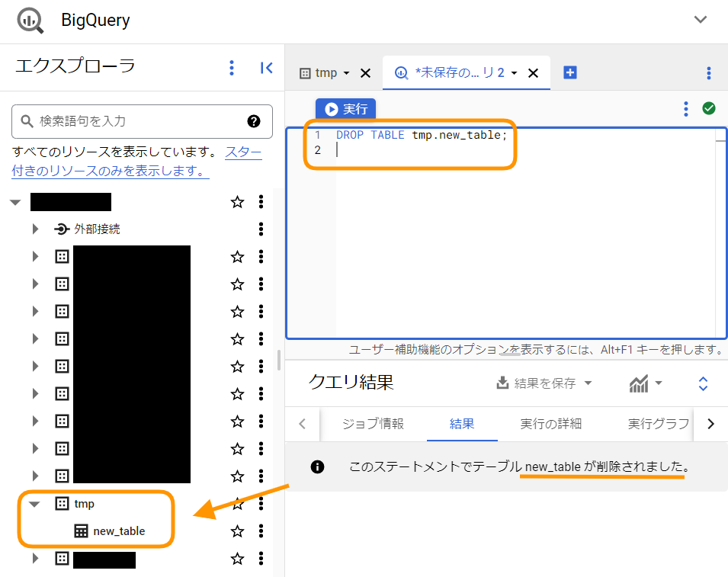The height and width of the screenshot is (577, 728).
Task: Collapse the Explorer panel with the arrow icon
Action: point(267,68)
